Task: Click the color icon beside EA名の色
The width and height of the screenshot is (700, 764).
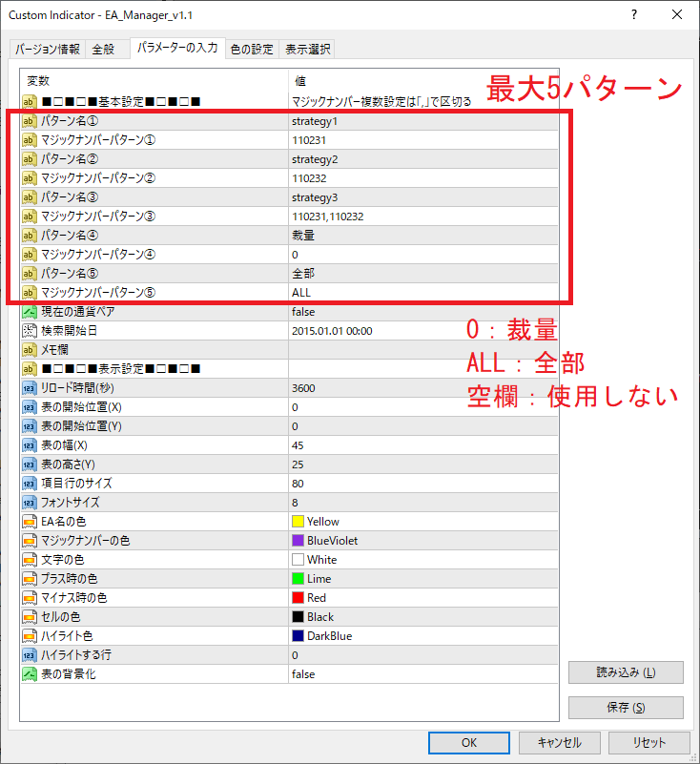Action: [x=30, y=522]
